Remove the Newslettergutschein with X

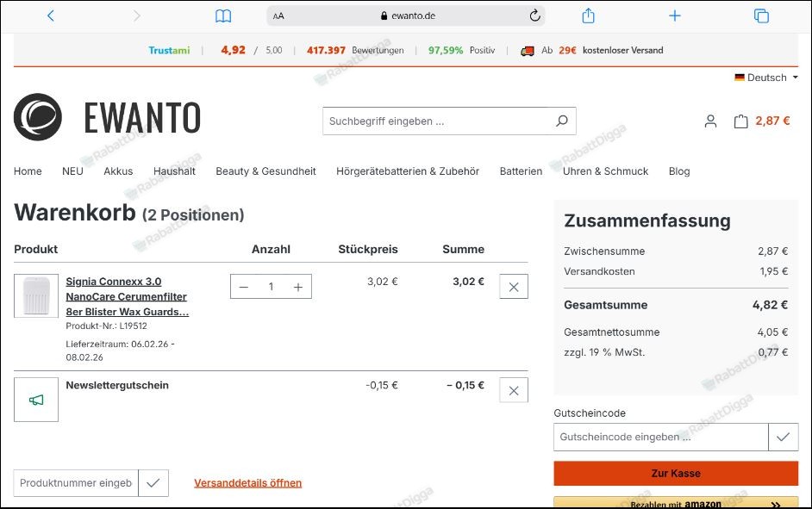click(x=514, y=390)
